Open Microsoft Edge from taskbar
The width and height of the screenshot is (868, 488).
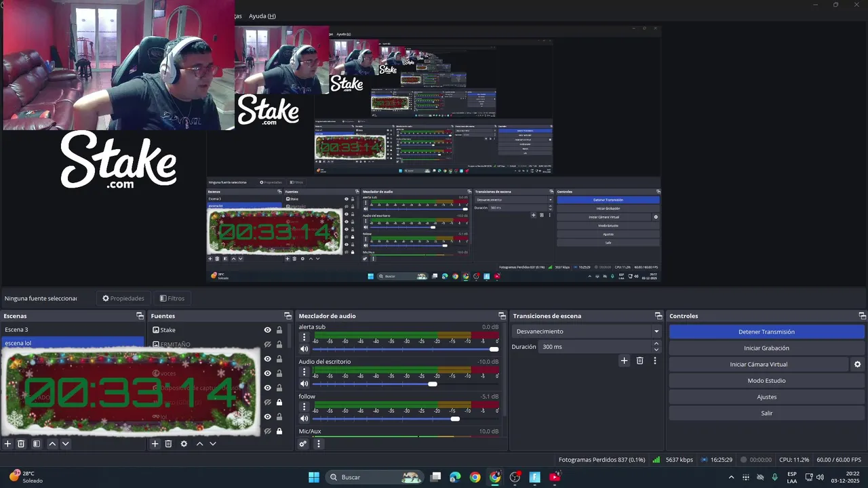[x=455, y=477]
